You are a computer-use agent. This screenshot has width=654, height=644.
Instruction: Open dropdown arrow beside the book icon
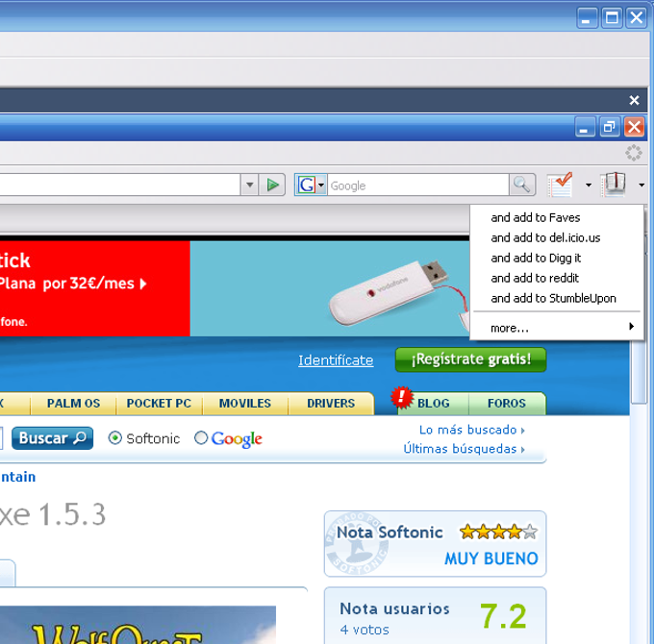[x=641, y=185]
